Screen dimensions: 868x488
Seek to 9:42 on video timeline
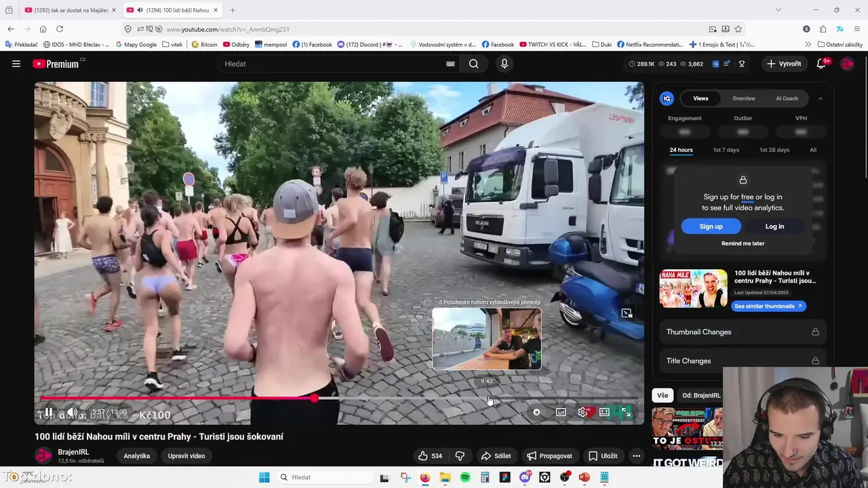(x=487, y=399)
